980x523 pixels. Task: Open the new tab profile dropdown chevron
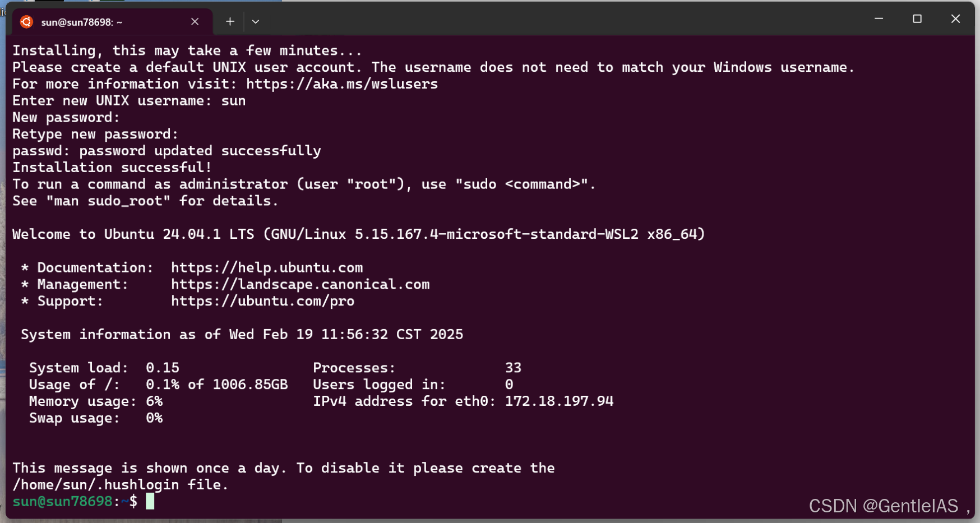pyautogui.click(x=256, y=21)
